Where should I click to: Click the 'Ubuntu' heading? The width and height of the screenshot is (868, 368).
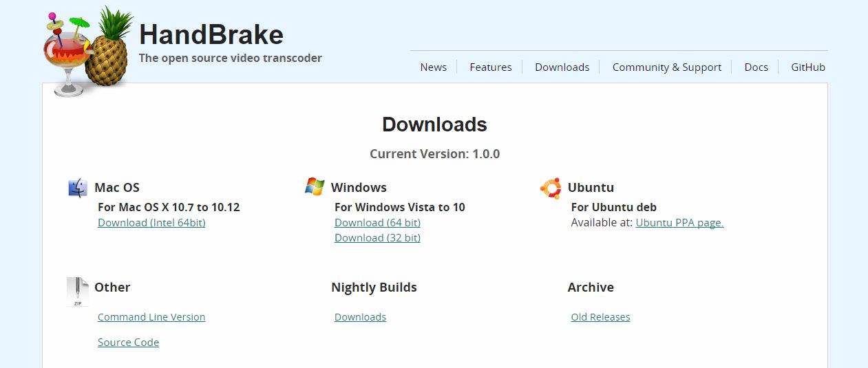pos(591,188)
